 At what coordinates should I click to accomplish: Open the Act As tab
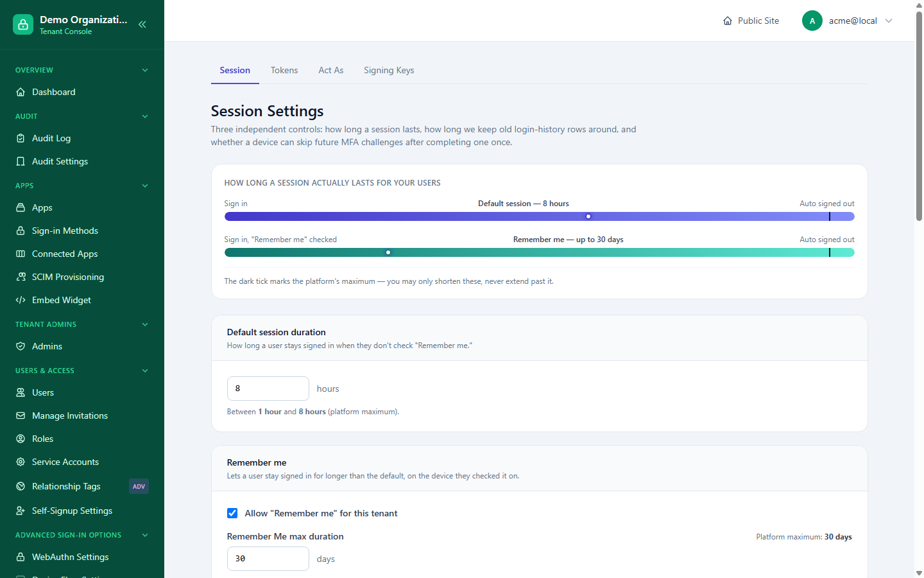pyautogui.click(x=331, y=70)
